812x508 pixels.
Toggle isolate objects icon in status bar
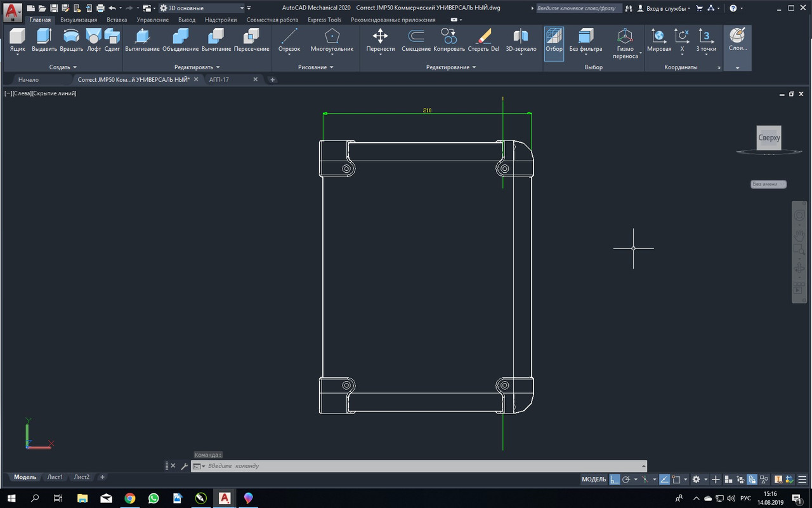(x=763, y=479)
